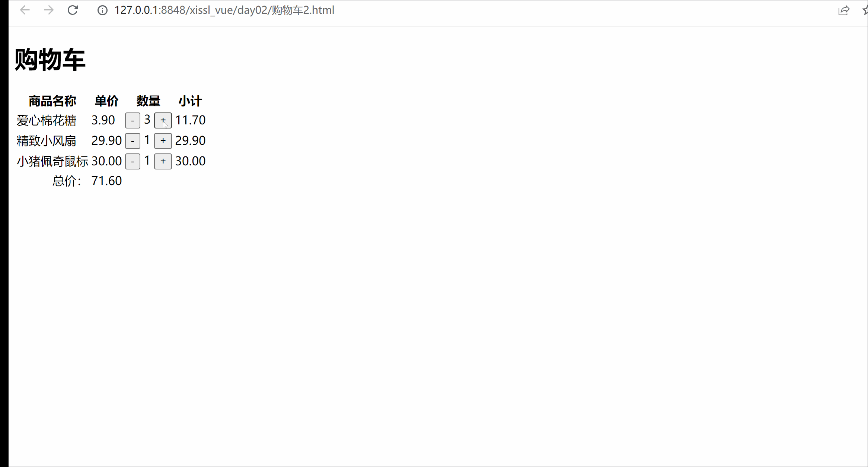This screenshot has width=868, height=467.
Task: Click the 单价 column header
Action: [106, 101]
